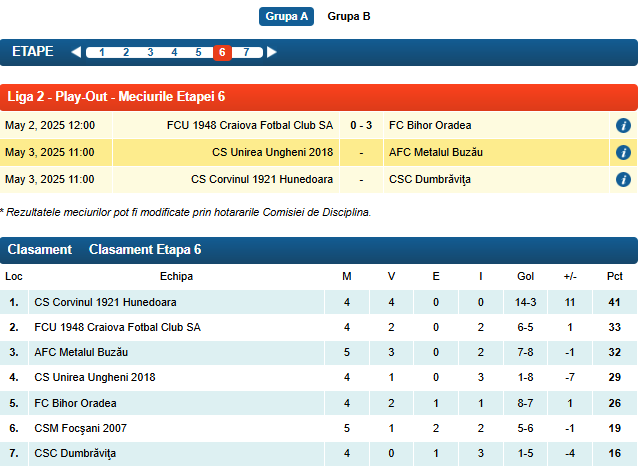
Task: Click info icon for Unirea Ungheni match
Action: (623, 153)
